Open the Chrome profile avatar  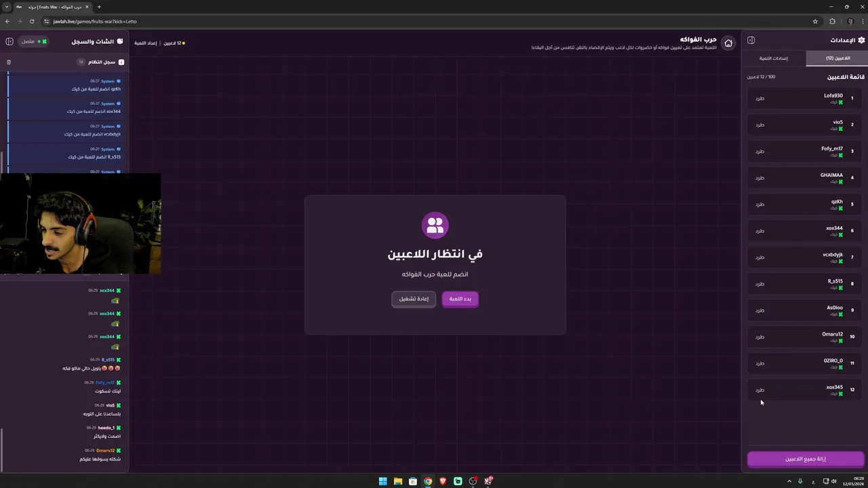pyautogui.click(x=850, y=21)
